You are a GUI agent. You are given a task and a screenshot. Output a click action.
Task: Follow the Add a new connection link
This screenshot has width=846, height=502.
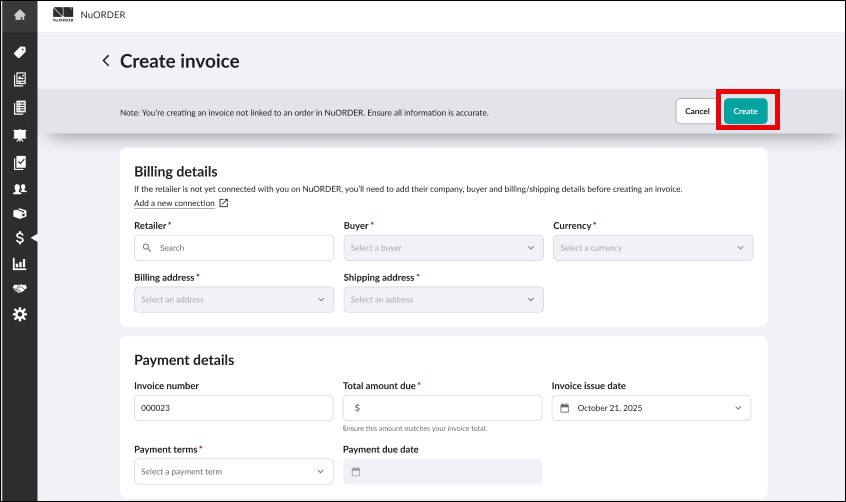click(x=174, y=203)
